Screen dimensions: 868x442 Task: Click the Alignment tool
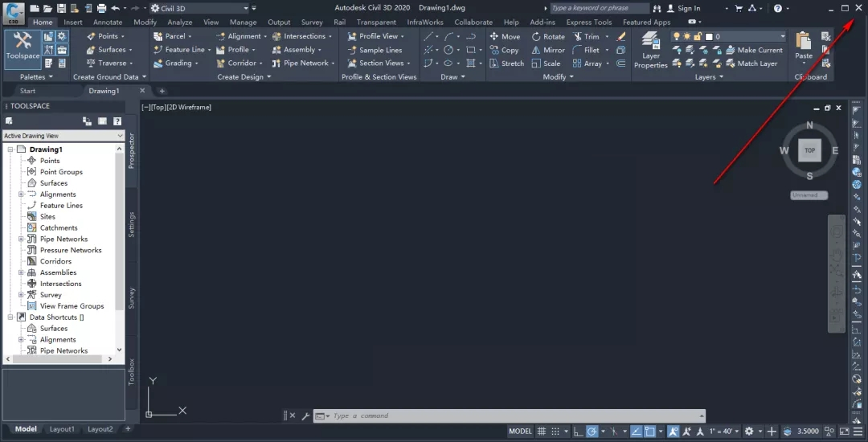pyautogui.click(x=240, y=36)
